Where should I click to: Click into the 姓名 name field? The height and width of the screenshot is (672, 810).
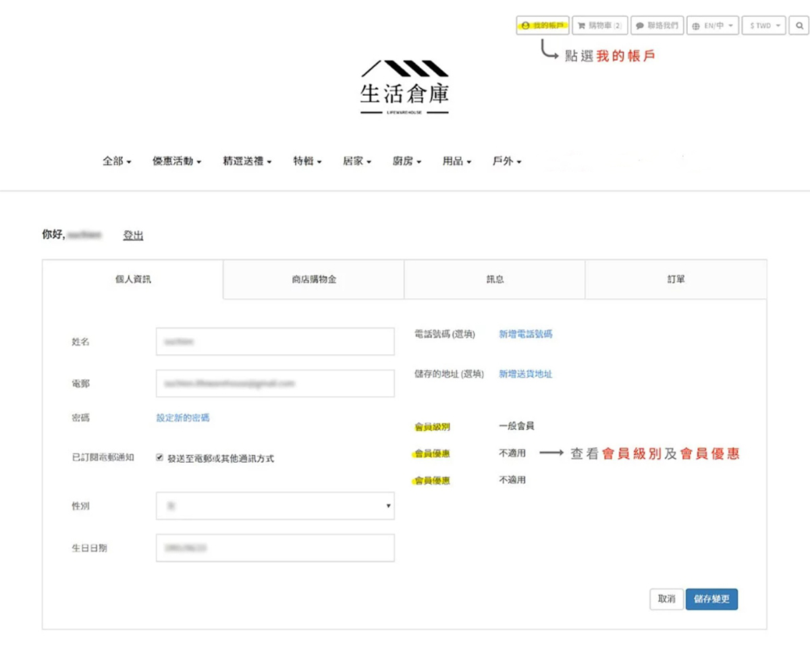point(275,342)
